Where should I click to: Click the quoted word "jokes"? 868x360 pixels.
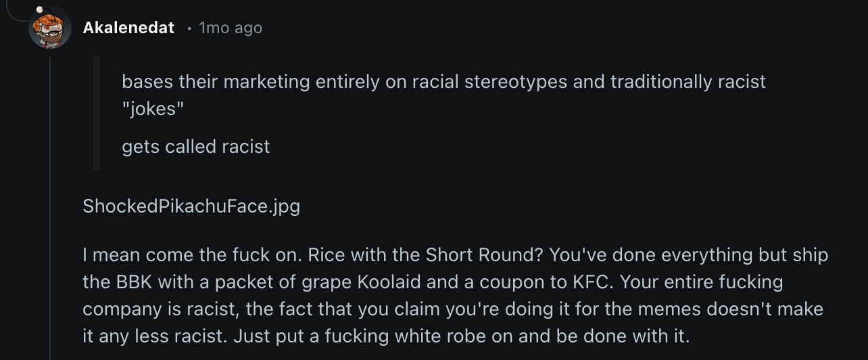coord(152,109)
